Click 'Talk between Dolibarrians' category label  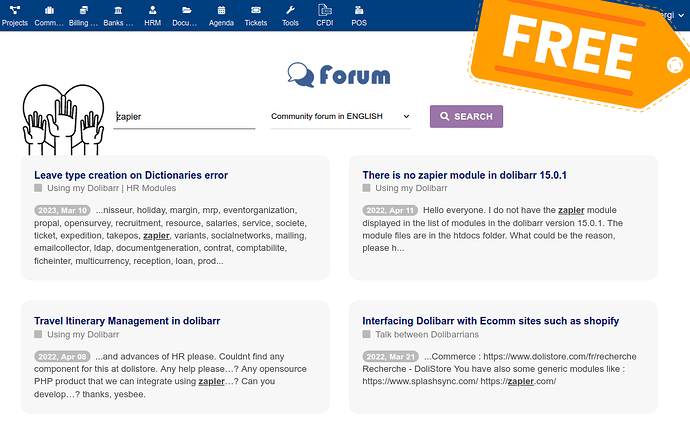tap(427, 334)
